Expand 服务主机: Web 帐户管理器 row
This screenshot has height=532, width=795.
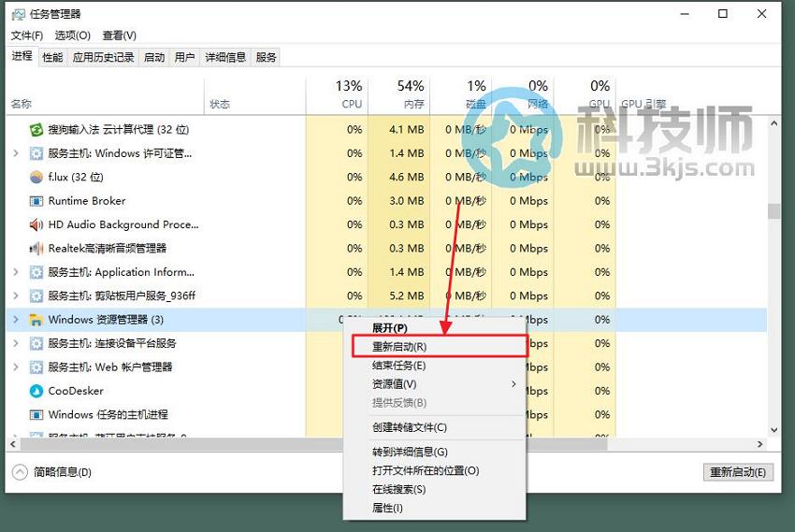click(x=16, y=367)
